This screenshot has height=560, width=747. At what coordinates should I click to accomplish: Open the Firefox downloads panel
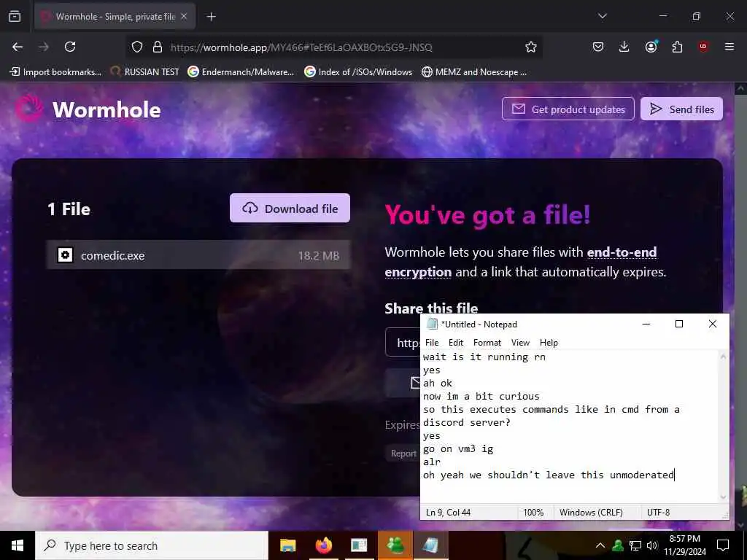click(624, 47)
